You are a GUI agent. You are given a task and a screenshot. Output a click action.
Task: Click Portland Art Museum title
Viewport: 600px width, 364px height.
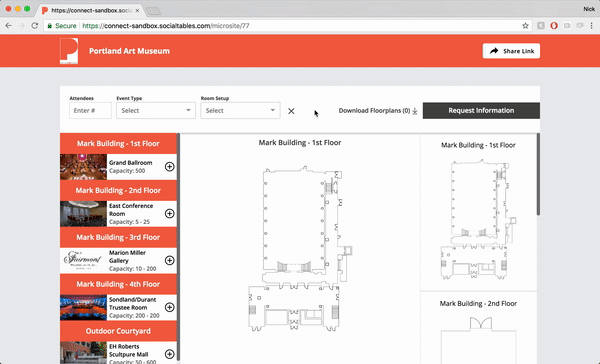pos(129,51)
